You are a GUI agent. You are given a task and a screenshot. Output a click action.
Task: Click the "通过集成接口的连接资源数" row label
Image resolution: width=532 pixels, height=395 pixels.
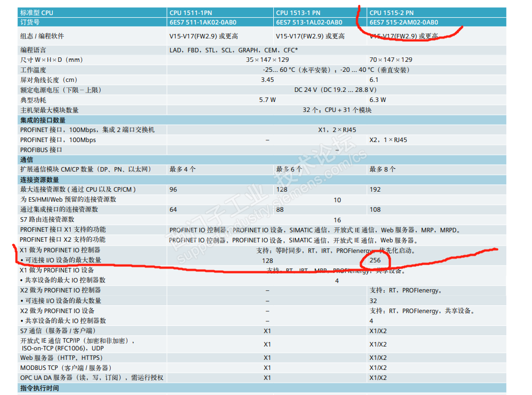(59, 209)
